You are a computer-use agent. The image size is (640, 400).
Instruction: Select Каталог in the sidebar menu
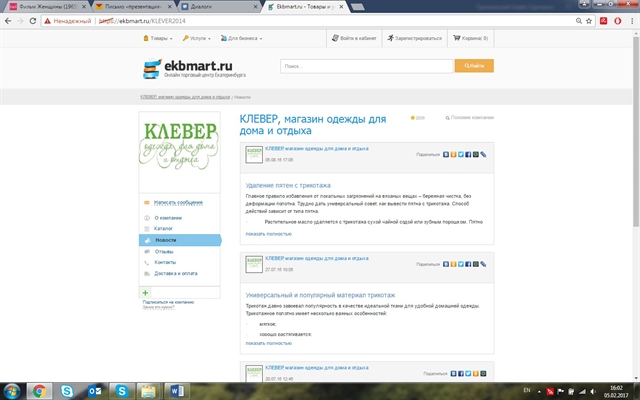tap(164, 228)
